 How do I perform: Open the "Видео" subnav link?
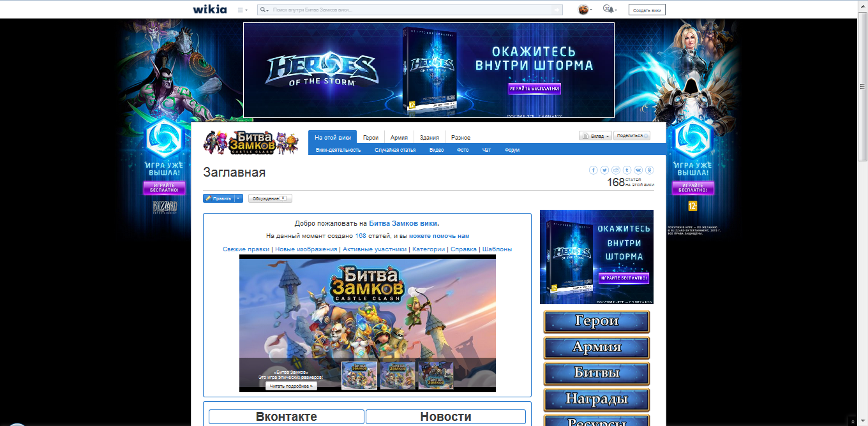(x=437, y=150)
